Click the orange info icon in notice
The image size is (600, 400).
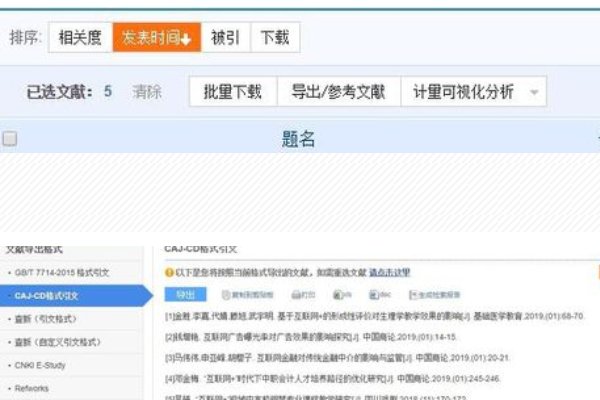169,273
